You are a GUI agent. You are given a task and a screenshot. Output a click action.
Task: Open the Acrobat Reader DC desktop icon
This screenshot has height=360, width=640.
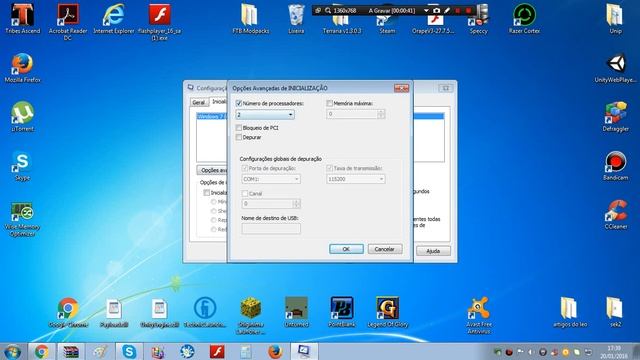(x=68, y=21)
